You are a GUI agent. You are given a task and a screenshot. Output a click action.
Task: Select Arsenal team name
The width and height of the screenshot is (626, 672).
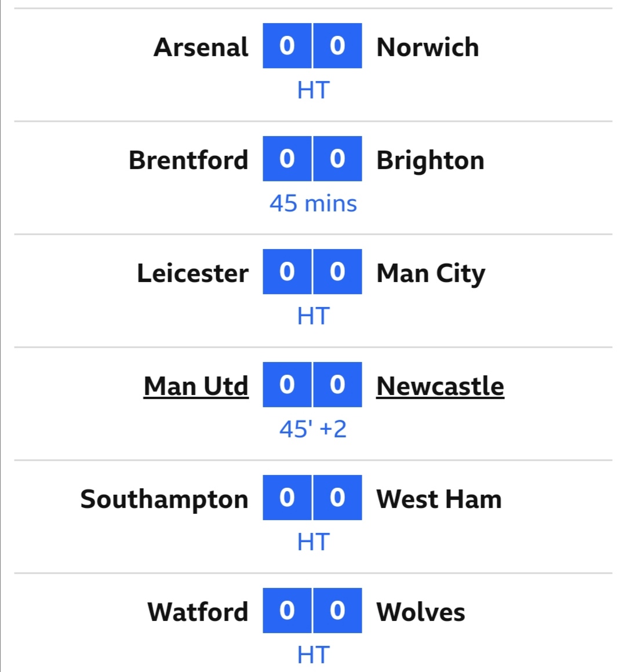pyautogui.click(x=201, y=47)
